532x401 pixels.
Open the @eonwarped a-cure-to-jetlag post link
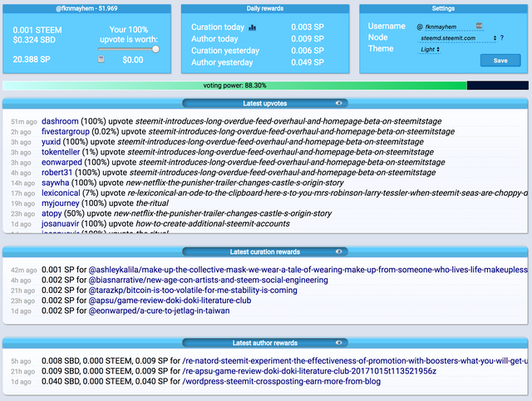click(159, 311)
